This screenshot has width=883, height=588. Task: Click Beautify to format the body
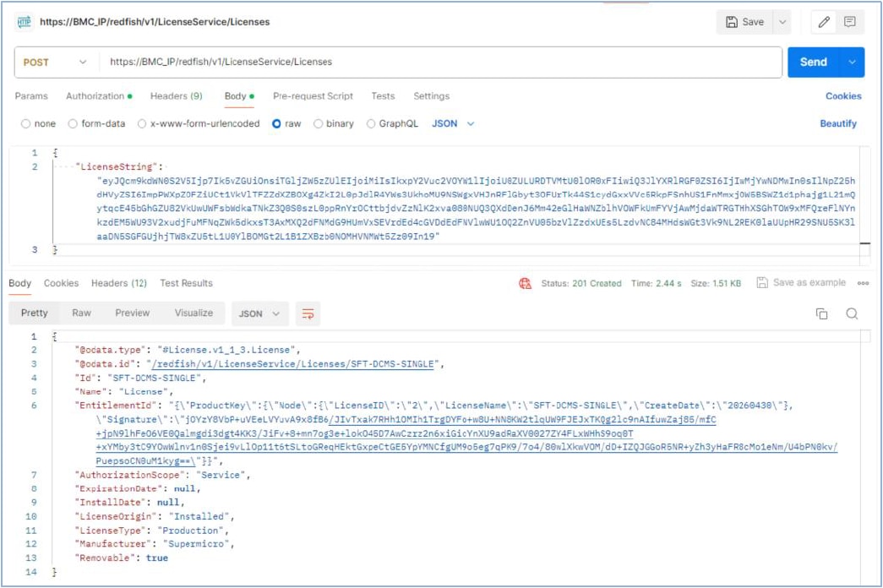[838, 123]
